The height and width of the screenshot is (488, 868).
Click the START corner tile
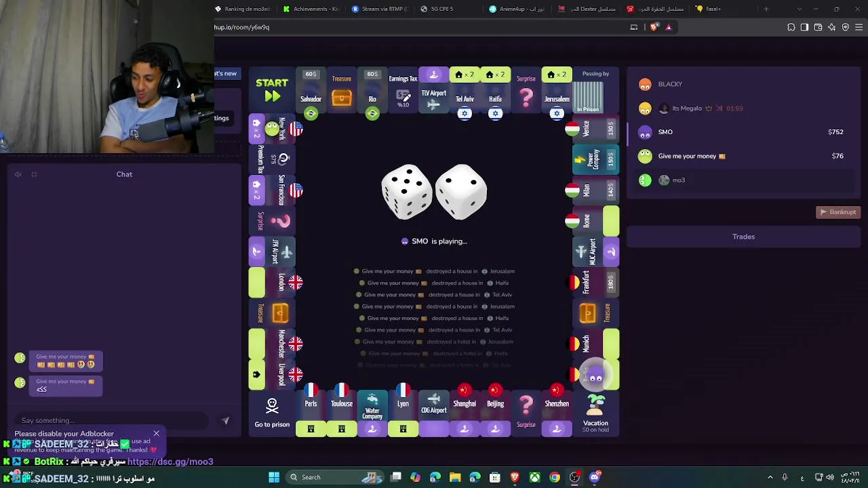click(272, 90)
